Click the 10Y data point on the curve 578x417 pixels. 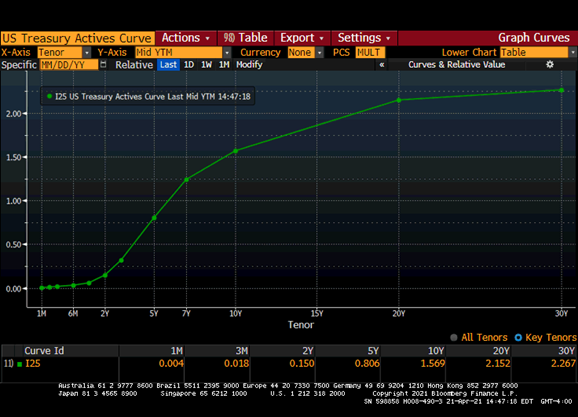pyautogui.click(x=236, y=151)
